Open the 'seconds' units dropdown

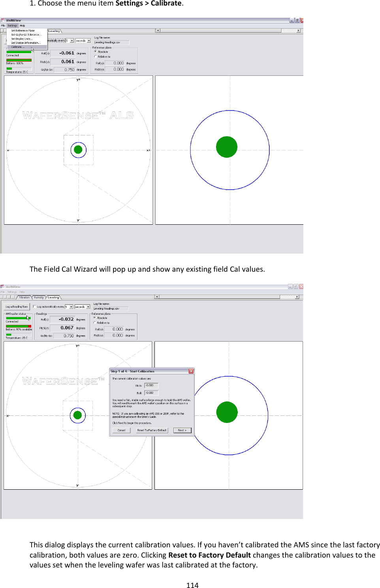point(88,307)
